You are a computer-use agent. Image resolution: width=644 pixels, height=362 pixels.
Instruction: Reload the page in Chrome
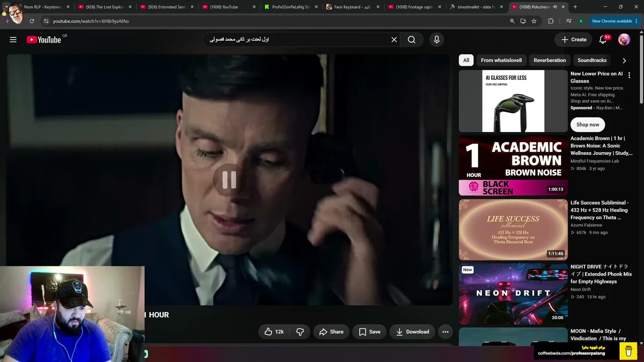(32, 21)
